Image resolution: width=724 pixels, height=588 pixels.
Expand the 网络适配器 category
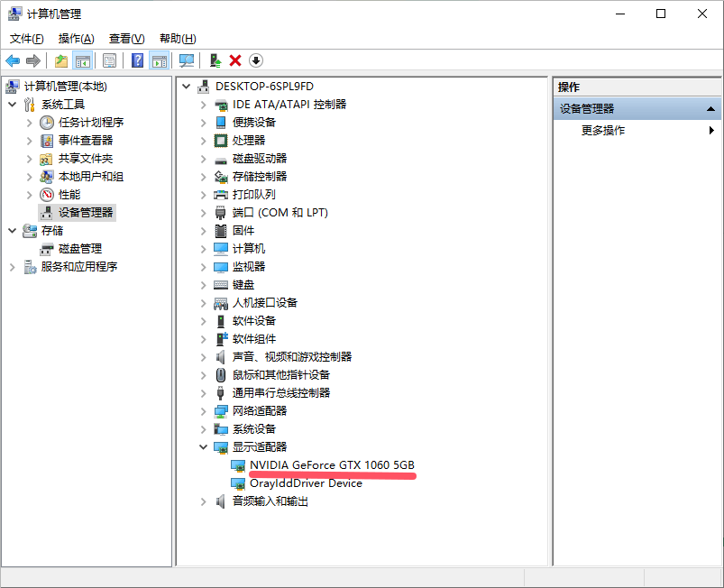[x=202, y=410]
